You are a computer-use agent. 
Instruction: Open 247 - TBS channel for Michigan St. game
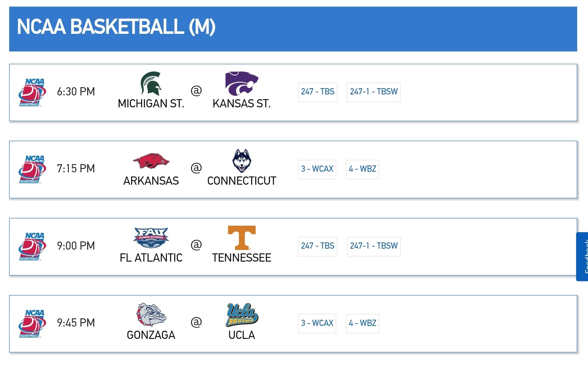317,92
